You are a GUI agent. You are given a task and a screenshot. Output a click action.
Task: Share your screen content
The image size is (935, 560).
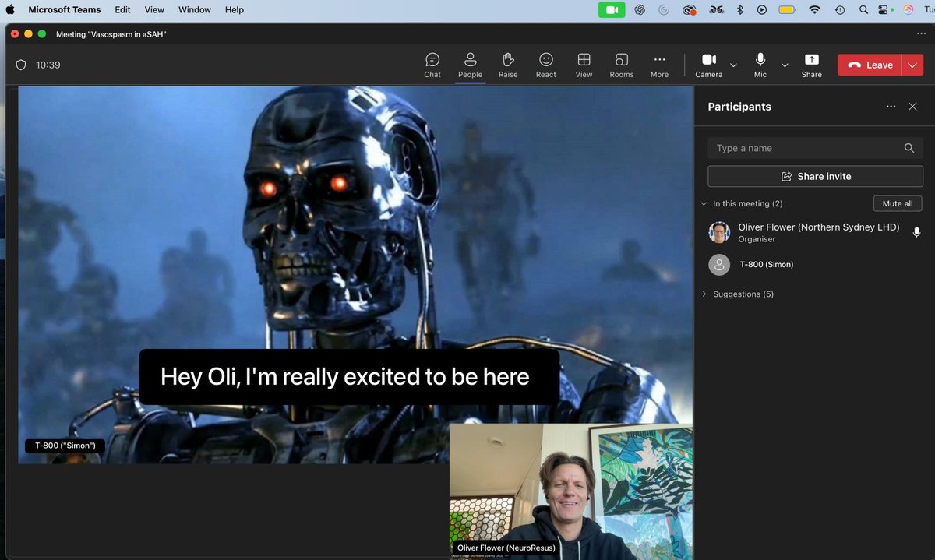tap(811, 65)
